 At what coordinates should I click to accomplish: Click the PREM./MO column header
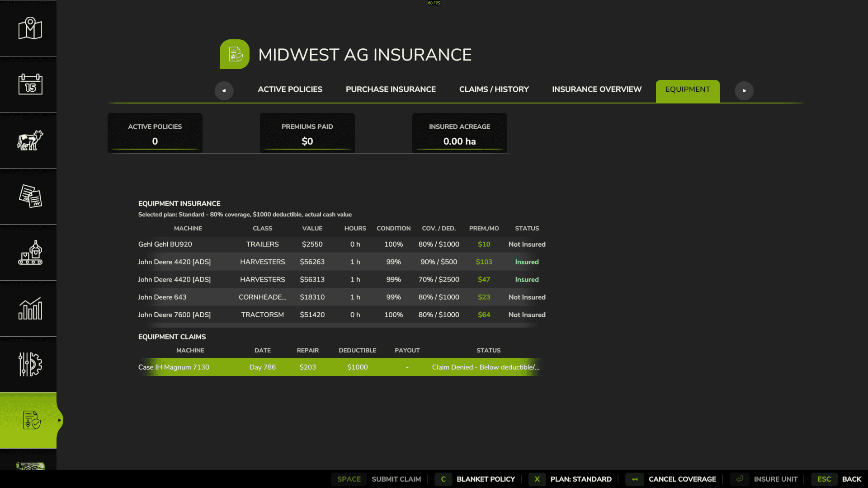tap(484, 228)
